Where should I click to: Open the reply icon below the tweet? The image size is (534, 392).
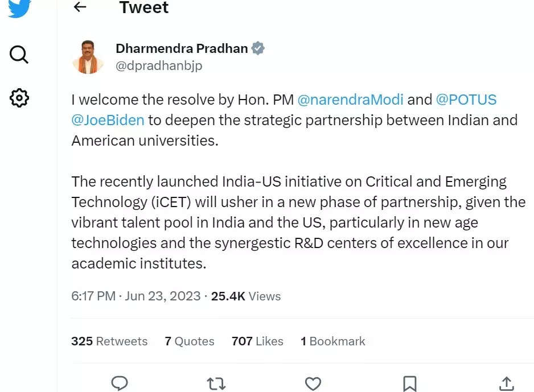point(119,383)
